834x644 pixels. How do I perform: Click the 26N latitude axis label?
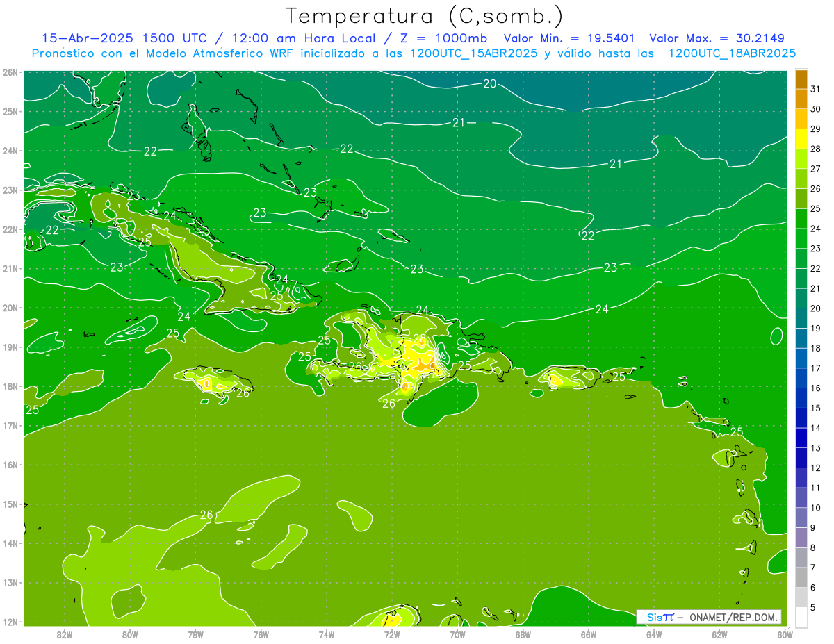pos(10,72)
